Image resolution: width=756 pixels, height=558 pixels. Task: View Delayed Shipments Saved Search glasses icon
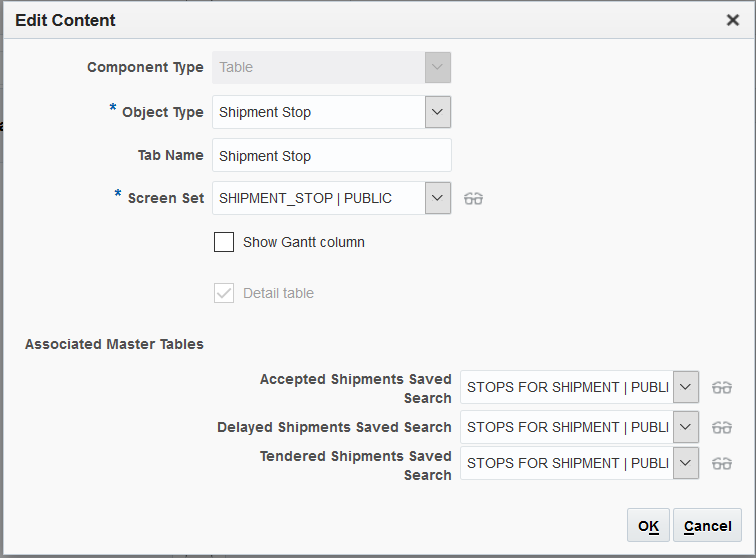722,427
